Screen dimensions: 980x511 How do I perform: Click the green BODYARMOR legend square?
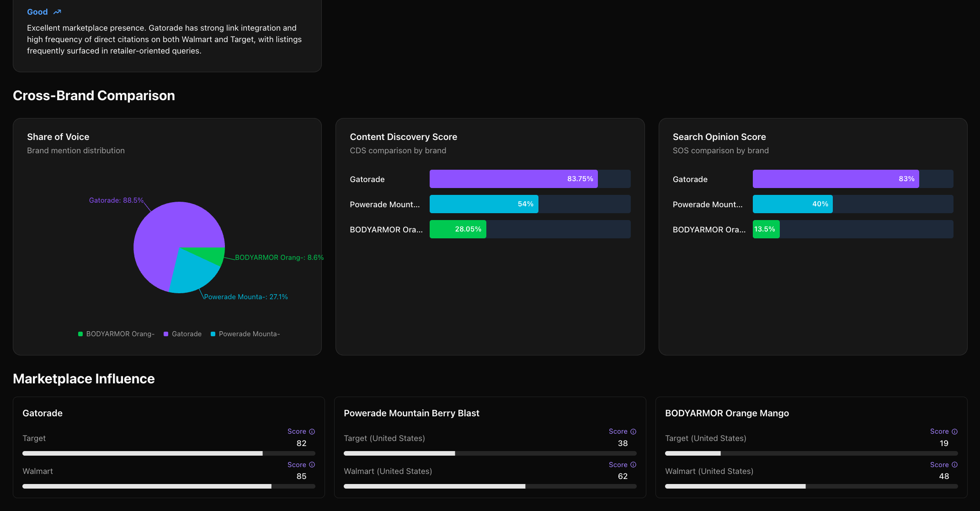coord(80,334)
